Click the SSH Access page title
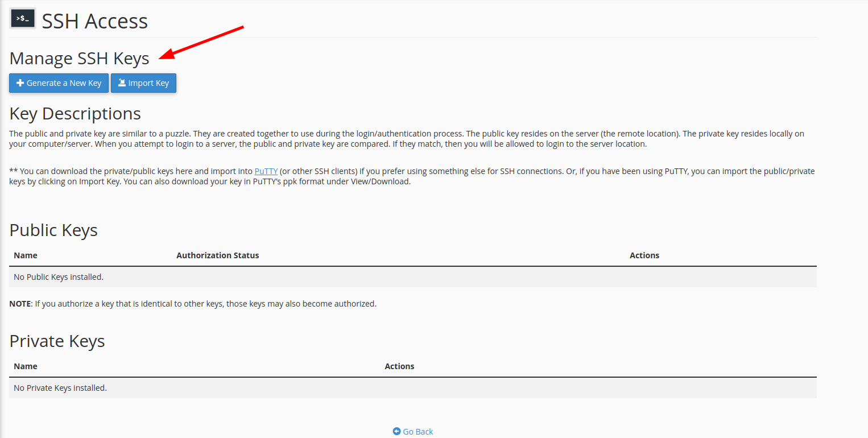The image size is (868, 438). [x=95, y=21]
